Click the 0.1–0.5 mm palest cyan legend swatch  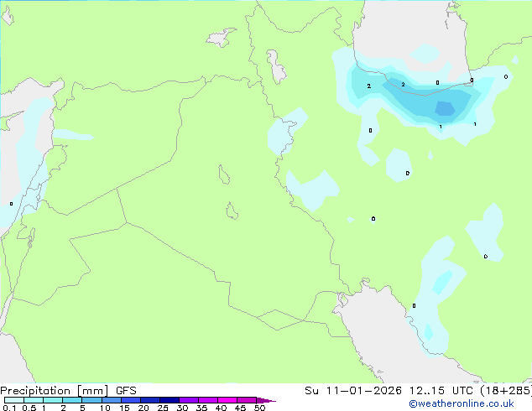tap(14, 400)
